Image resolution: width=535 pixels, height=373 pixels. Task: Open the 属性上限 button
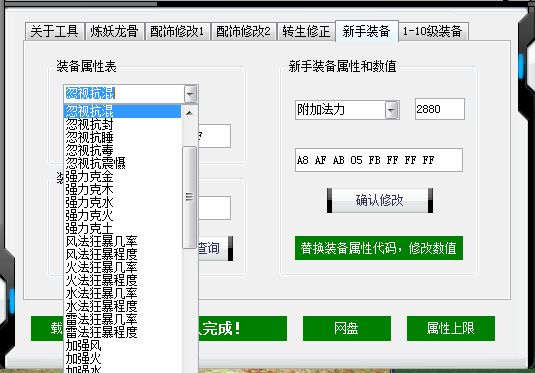(451, 328)
